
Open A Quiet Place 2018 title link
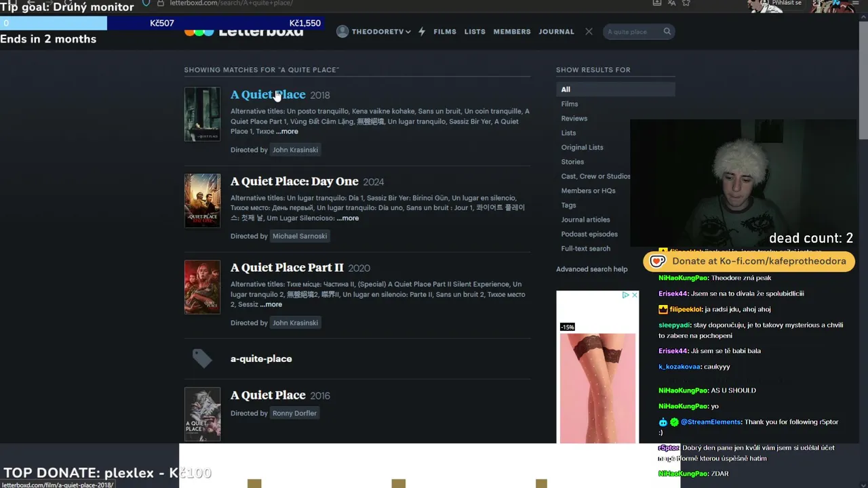tap(268, 95)
